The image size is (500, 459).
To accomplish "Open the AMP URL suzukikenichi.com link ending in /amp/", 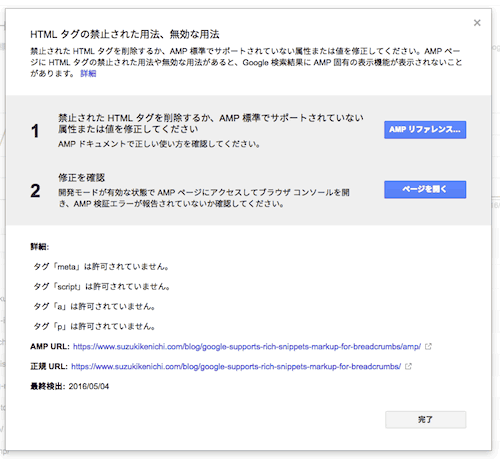I will tap(247, 347).
